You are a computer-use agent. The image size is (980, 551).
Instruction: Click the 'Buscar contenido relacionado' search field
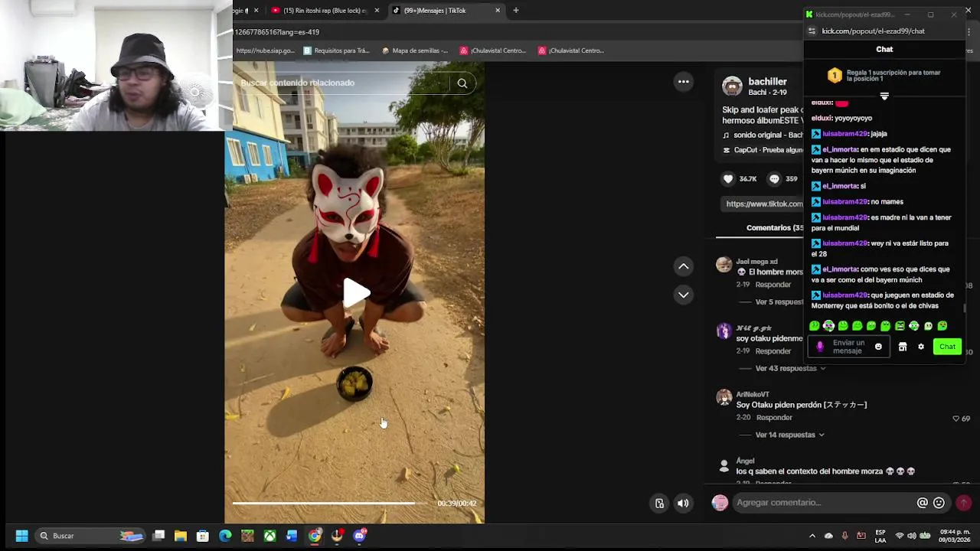tap(343, 83)
